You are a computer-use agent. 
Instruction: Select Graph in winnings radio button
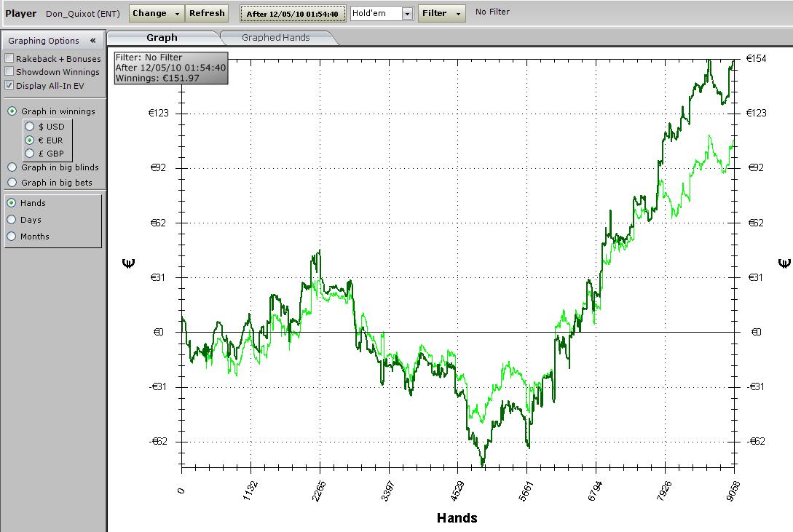click(12, 111)
